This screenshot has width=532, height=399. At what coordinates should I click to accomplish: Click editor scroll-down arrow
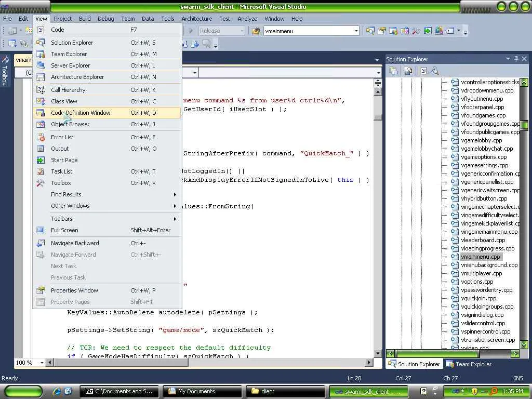coord(378,353)
